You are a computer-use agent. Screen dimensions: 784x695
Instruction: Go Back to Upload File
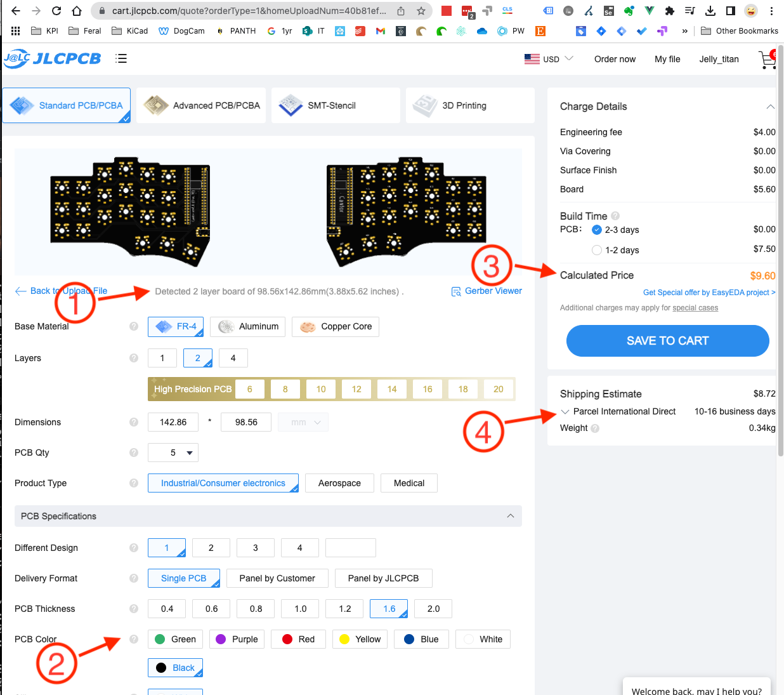61,291
